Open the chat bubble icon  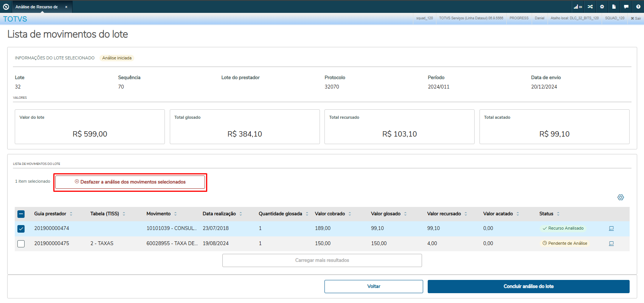point(626,6)
